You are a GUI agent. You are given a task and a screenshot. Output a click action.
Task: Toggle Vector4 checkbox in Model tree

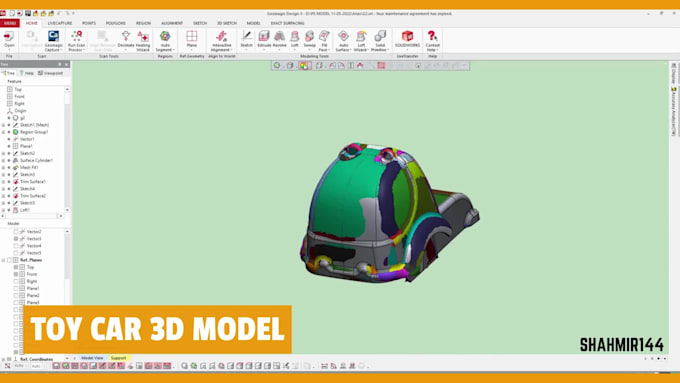pyautogui.click(x=16, y=246)
